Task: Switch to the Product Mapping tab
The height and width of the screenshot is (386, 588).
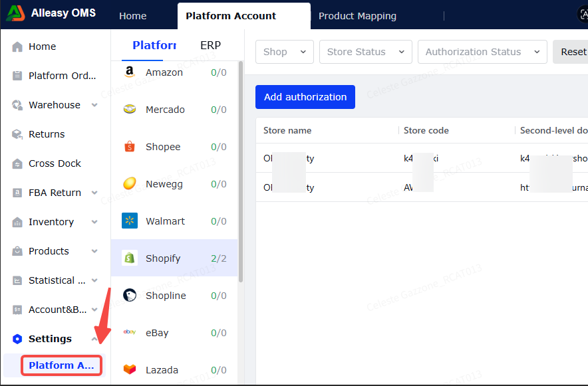Action: point(357,16)
